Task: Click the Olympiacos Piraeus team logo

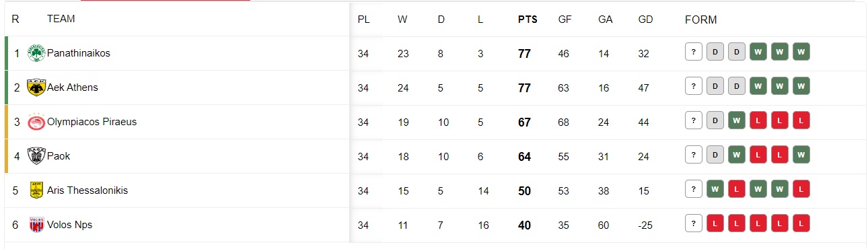Action: coord(36,122)
